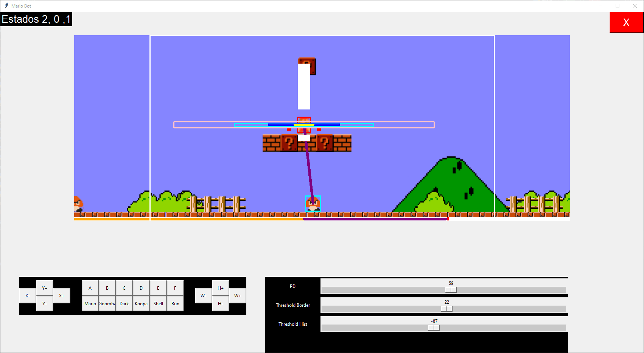
Task: Choose the Dark button
Action: [x=124, y=304]
